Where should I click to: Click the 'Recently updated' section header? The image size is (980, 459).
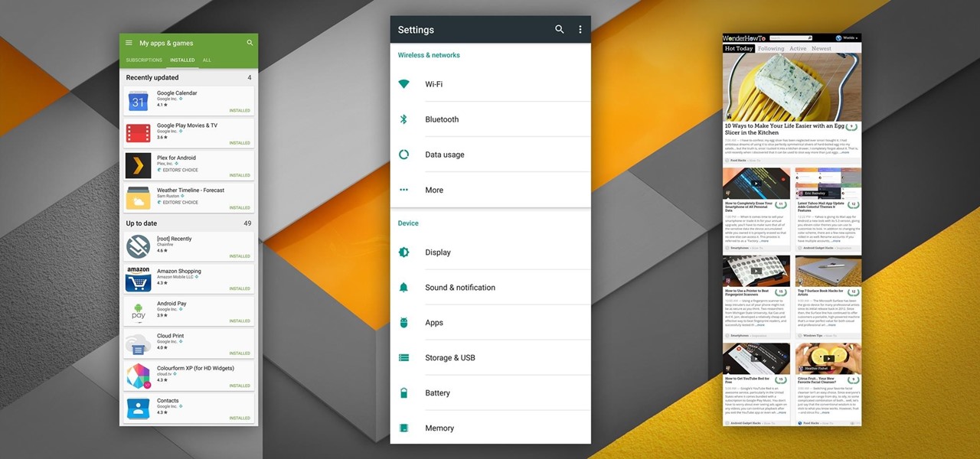click(x=152, y=77)
